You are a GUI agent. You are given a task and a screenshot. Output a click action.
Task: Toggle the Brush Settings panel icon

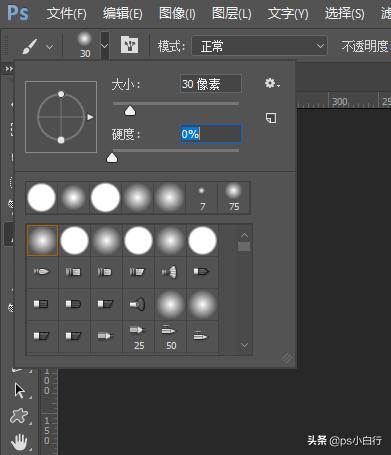(x=129, y=45)
